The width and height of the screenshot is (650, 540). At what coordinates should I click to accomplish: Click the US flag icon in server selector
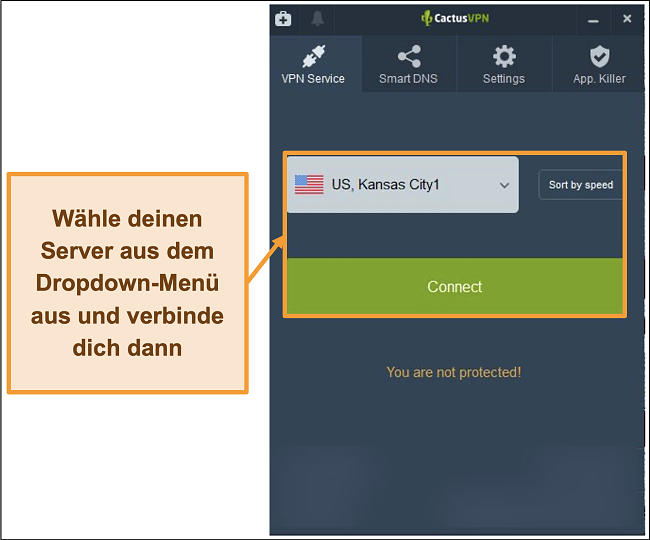pyautogui.click(x=309, y=184)
